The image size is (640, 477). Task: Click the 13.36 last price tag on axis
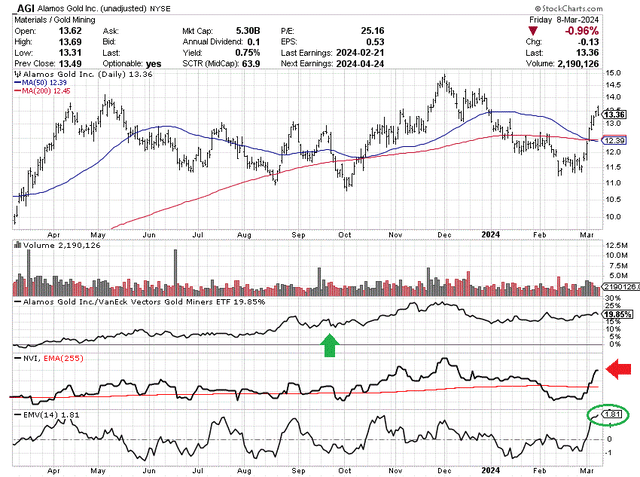[x=614, y=114]
